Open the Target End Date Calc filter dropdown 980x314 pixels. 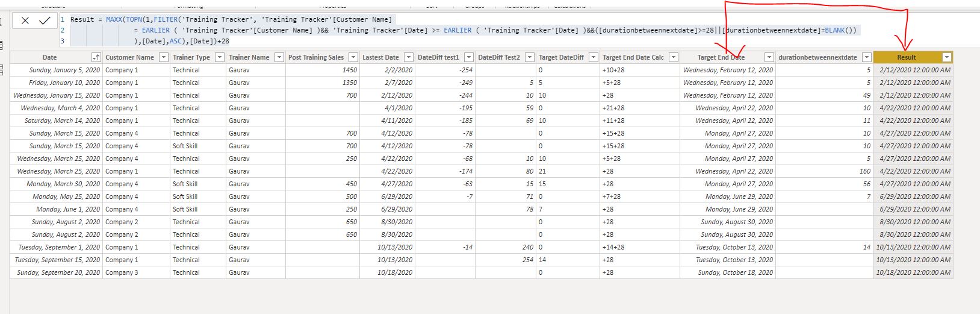click(x=674, y=57)
